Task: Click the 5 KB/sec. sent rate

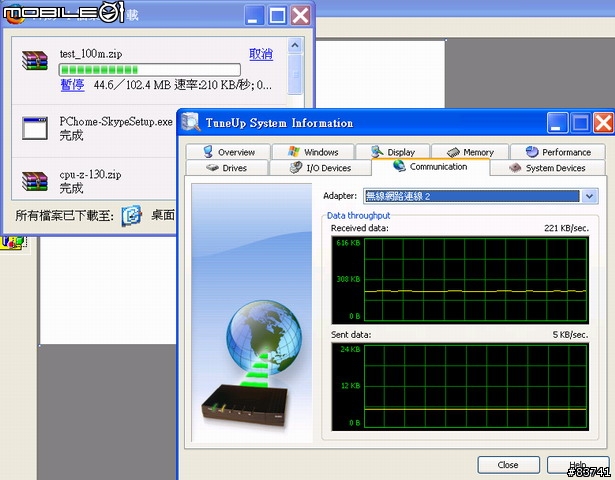Action: (571, 335)
